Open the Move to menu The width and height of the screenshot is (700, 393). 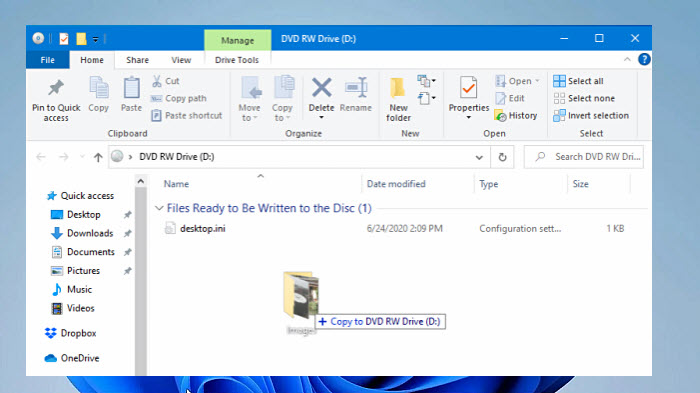[x=249, y=99]
